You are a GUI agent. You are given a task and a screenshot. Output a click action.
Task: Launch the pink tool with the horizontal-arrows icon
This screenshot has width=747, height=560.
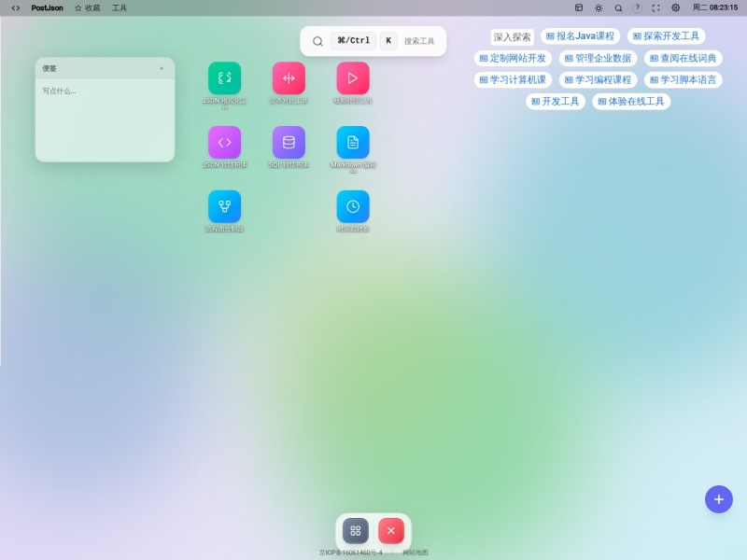(x=289, y=78)
